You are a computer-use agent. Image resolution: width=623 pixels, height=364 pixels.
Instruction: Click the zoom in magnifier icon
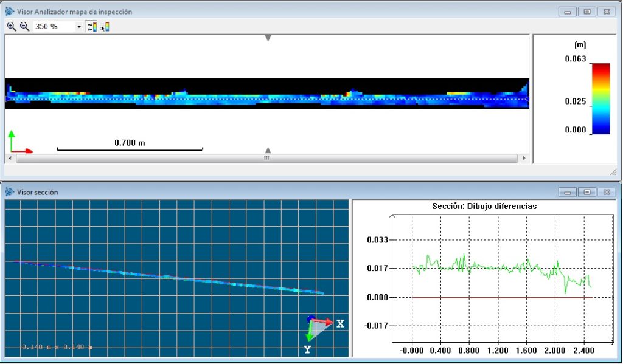[11, 27]
